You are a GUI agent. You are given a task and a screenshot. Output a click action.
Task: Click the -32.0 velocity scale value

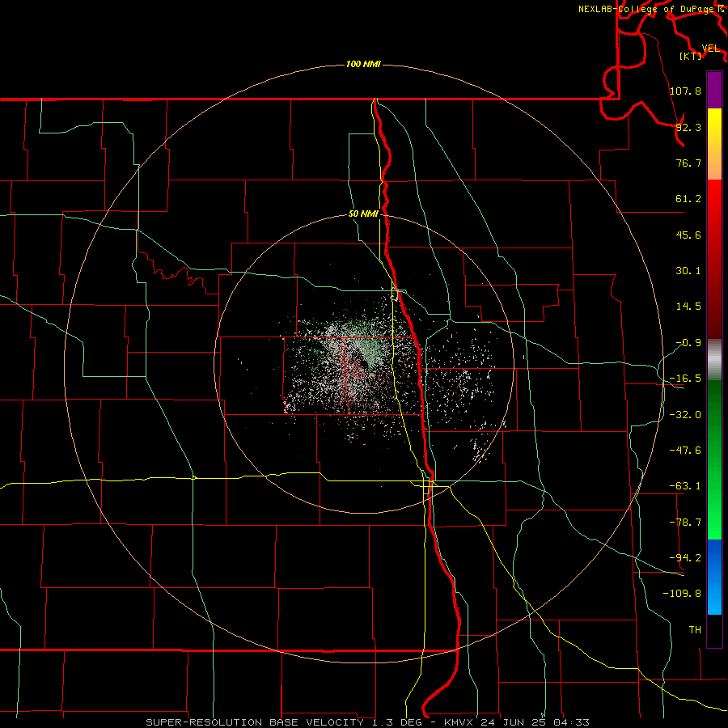coord(685,415)
